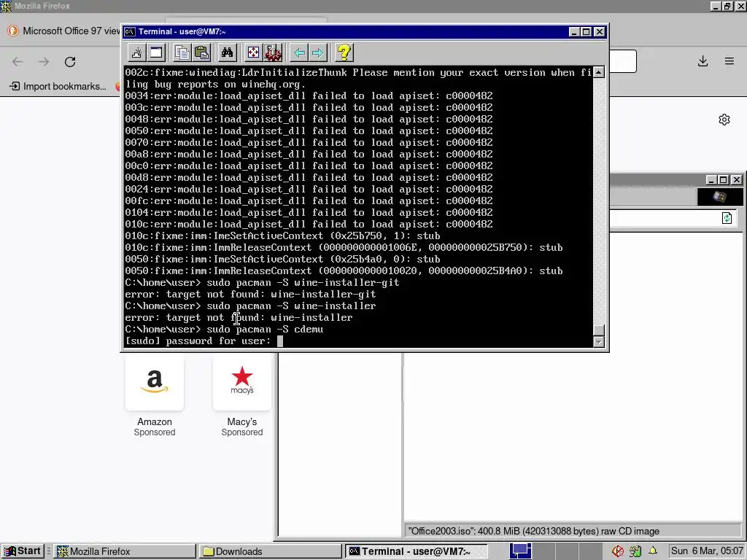Screen dimensions: 747x560
Task: Click 'sudo pacman -S wine-installer-git' command line
Action: click(x=262, y=282)
